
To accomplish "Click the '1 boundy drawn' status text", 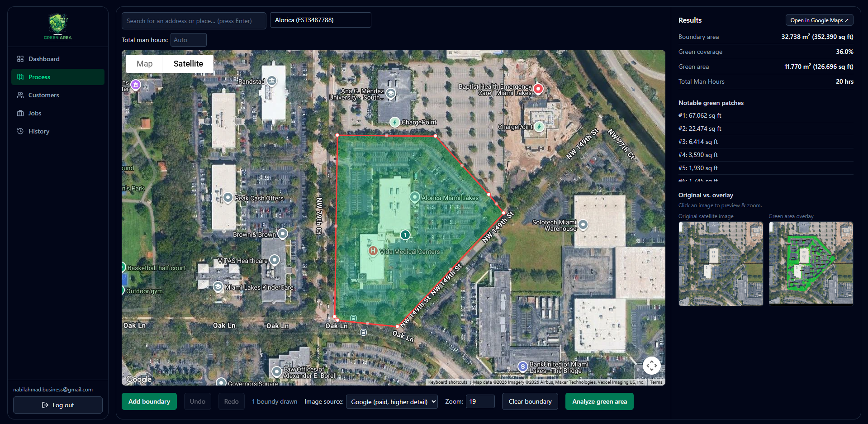I will 275,401.
